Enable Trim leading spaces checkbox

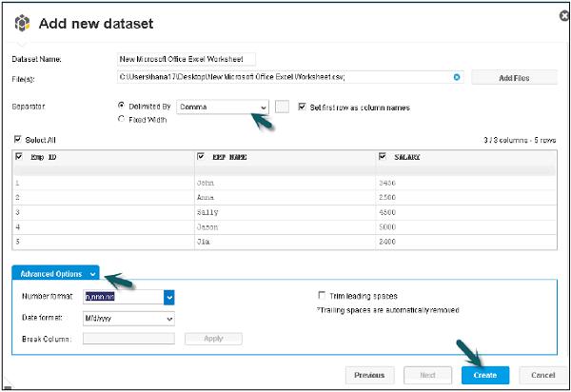(322, 295)
